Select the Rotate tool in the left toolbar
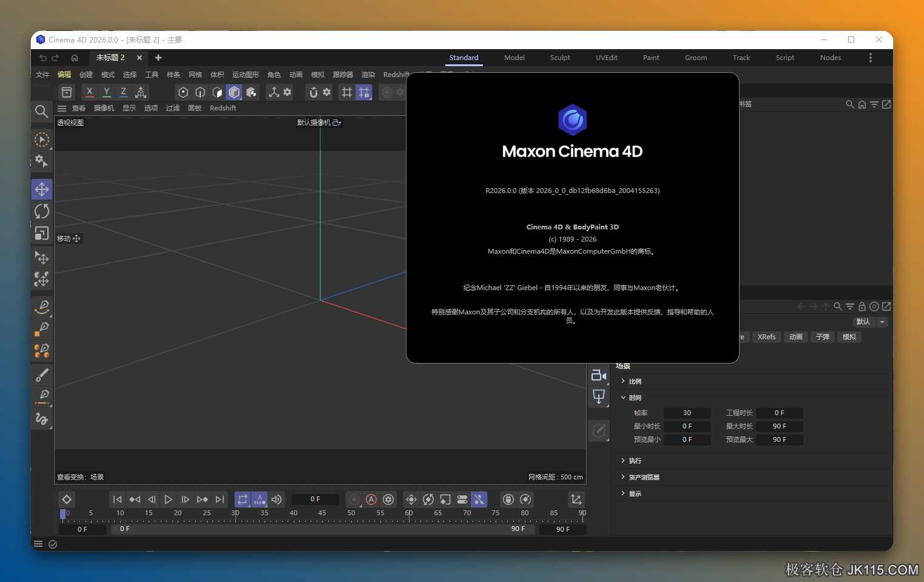Viewport: 924px width, 582px height. [42, 211]
